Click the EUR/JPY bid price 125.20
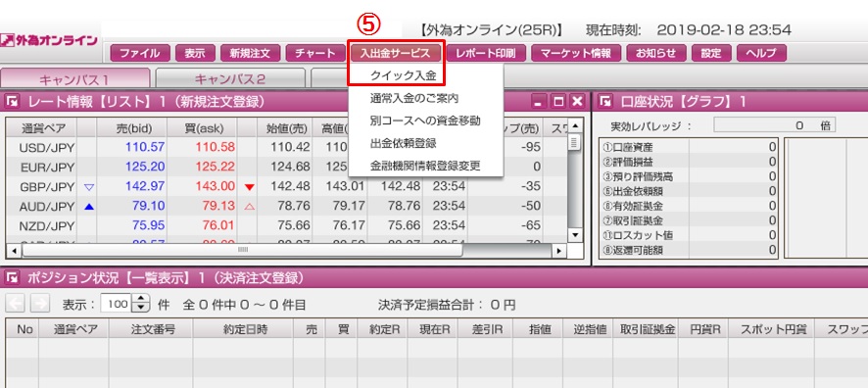Viewport: 868px width, 388px height. pyautogui.click(x=144, y=167)
